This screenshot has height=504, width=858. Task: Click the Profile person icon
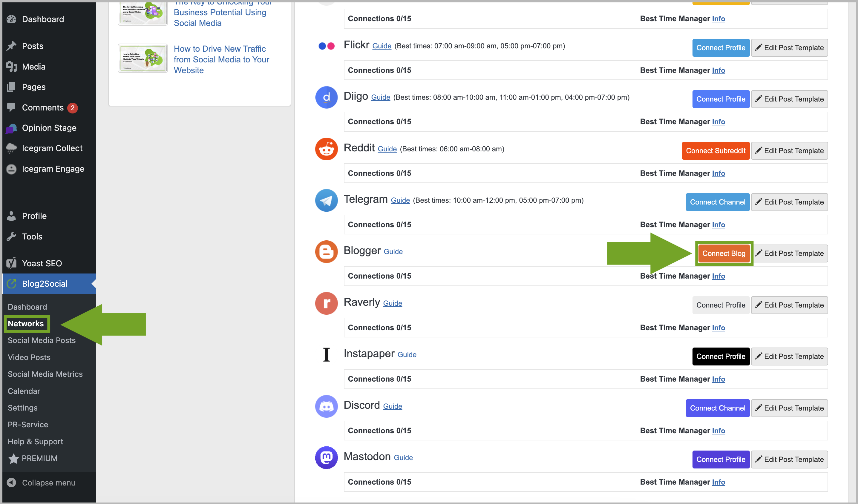coord(11,216)
